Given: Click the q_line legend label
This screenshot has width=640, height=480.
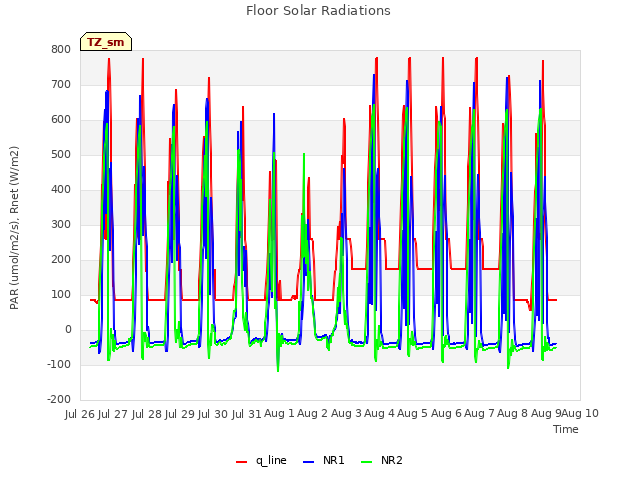Looking at the screenshot, I should click(271, 460).
